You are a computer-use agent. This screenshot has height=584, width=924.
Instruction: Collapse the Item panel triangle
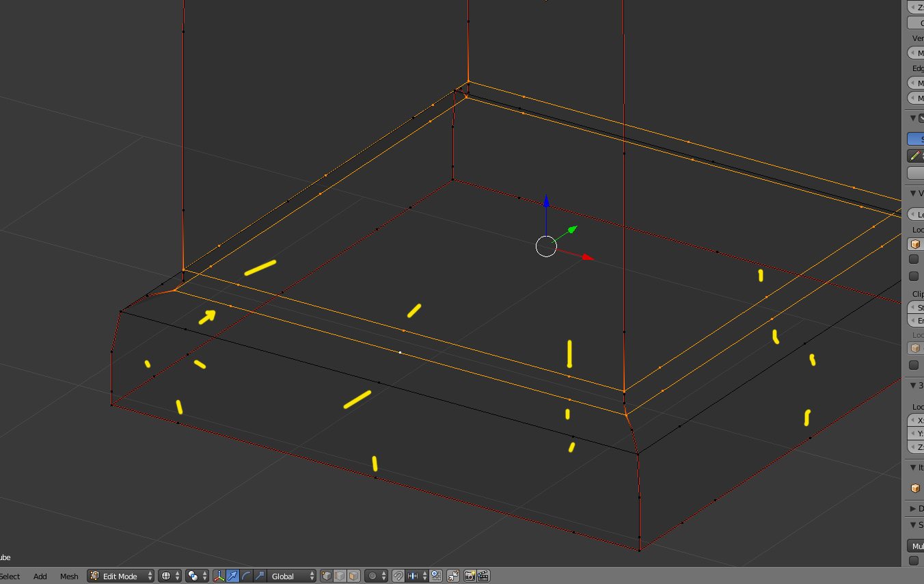click(x=913, y=468)
